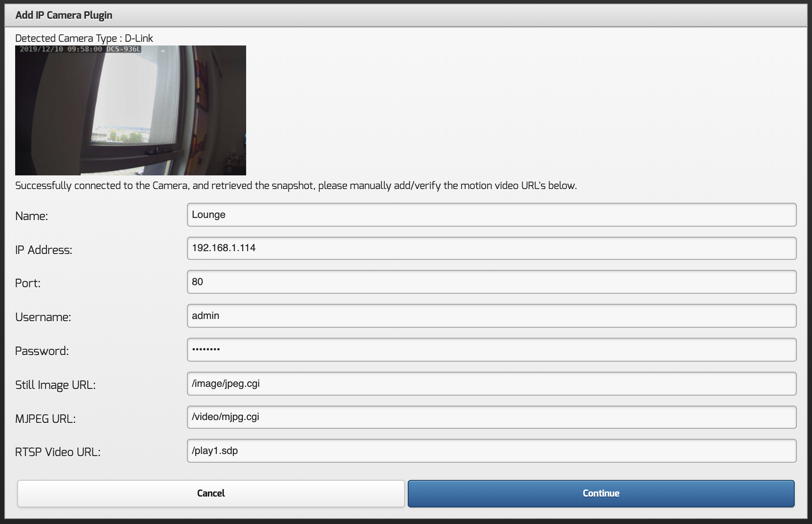
Task: Focus the masked Password input field
Action: click(491, 350)
